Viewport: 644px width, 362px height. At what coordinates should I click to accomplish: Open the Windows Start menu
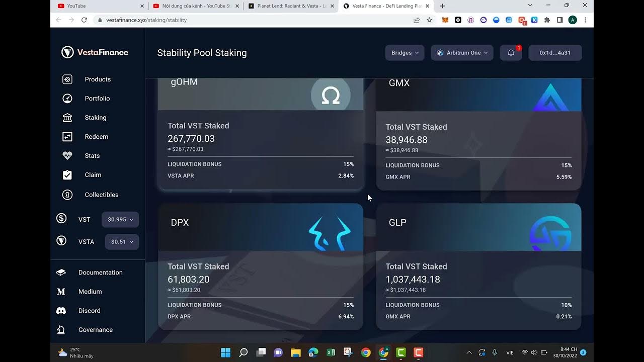click(x=226, y=352)
